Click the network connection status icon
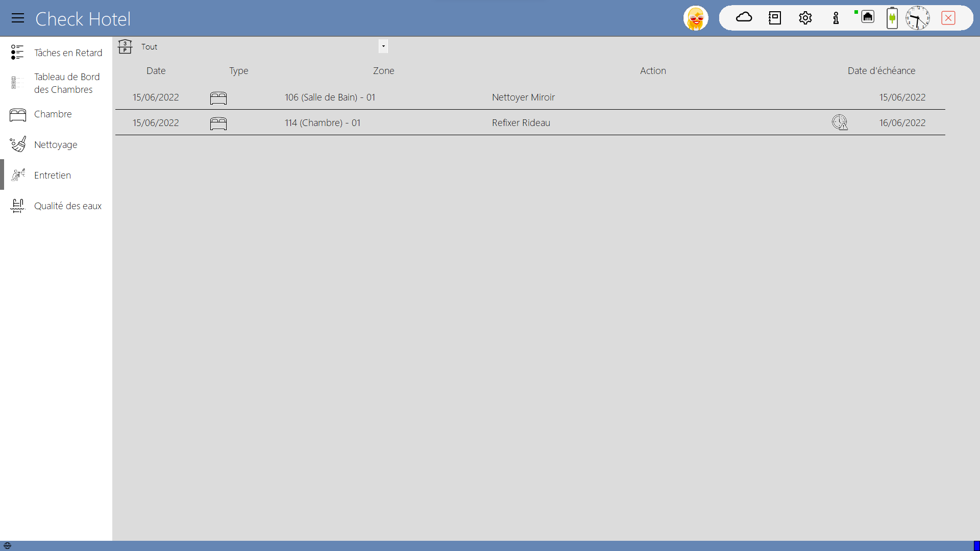 (867, 17)
